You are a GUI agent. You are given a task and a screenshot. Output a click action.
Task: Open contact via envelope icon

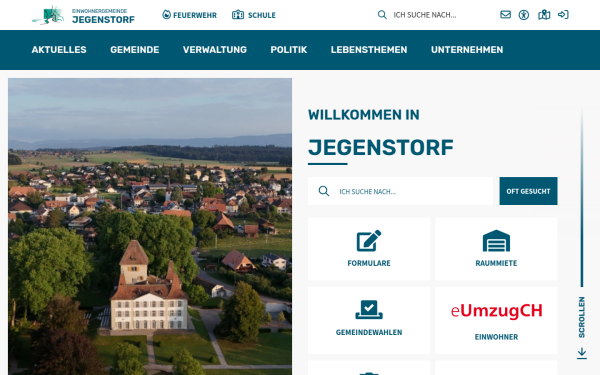click(505, 15)
